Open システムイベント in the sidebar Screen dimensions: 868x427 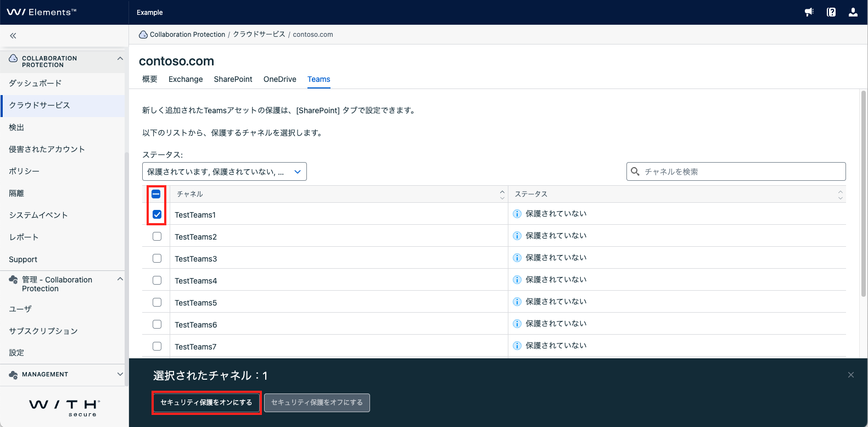pyautogui.click(x=63, y=215)
